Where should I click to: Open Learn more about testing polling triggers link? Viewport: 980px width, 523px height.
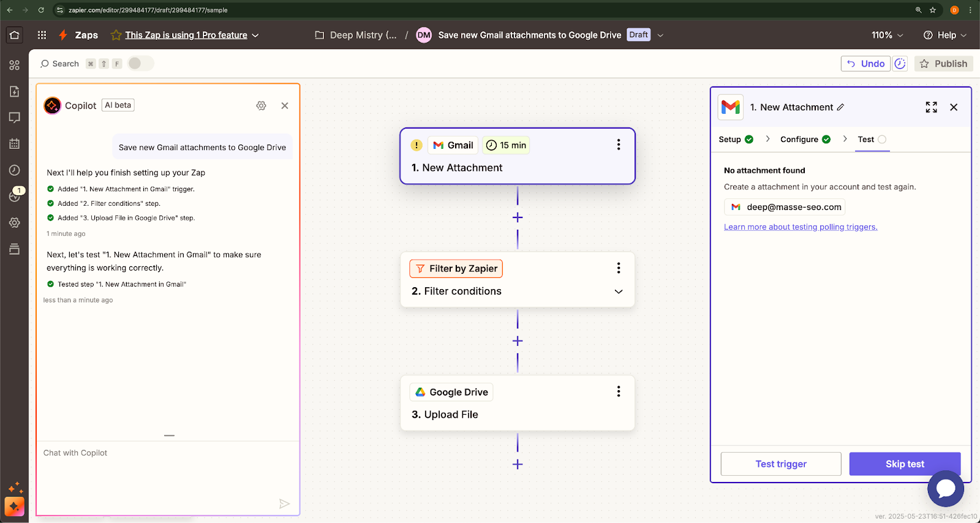click(801, 227)
